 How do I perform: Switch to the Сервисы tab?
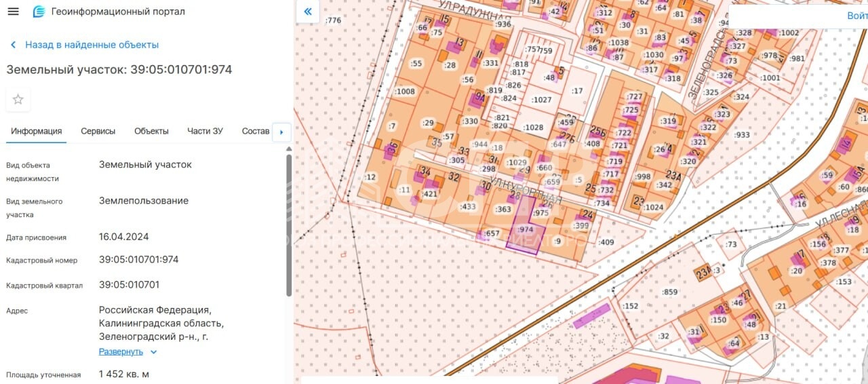click(98, 131)
